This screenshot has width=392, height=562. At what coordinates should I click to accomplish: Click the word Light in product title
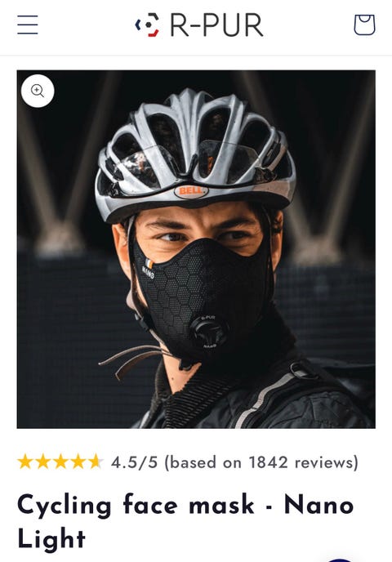click(51, 538)
